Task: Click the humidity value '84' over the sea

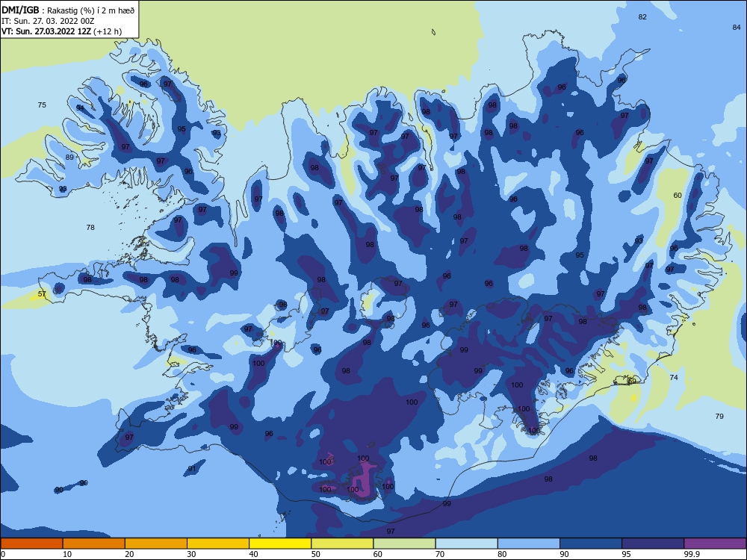Action: click(737, 28)
